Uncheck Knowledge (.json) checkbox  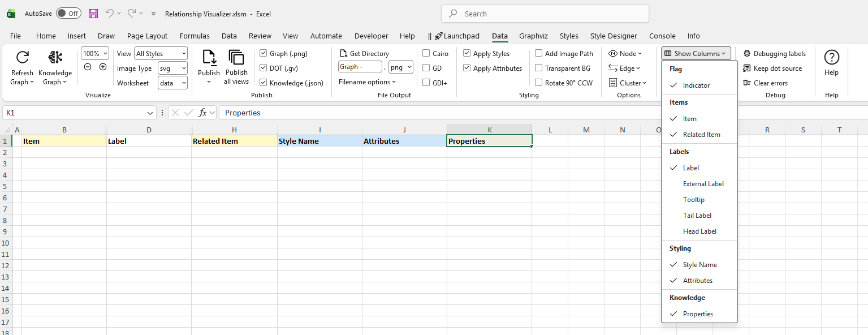263,83
